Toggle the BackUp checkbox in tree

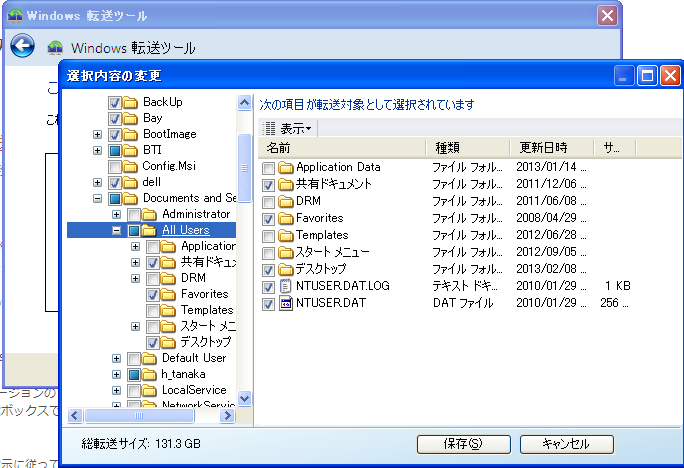pyautogui.click(x=115, y=103)
